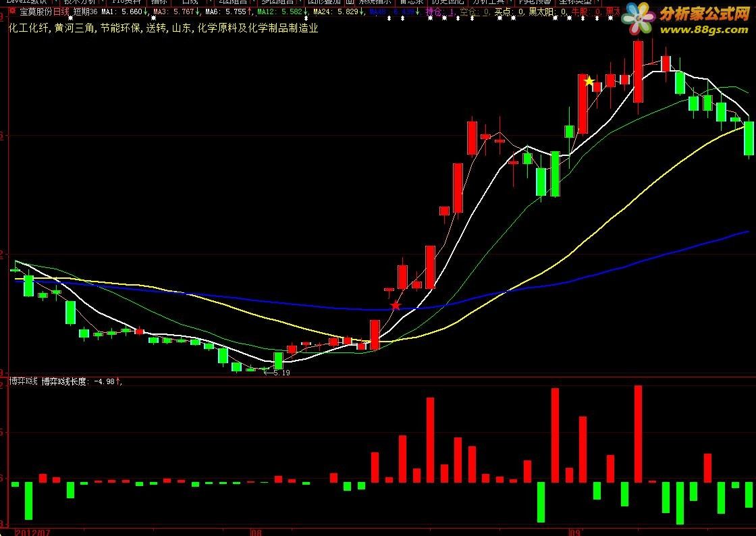
Task: Open the 备忘录 toolbar item
Action: tap(411, 2)
